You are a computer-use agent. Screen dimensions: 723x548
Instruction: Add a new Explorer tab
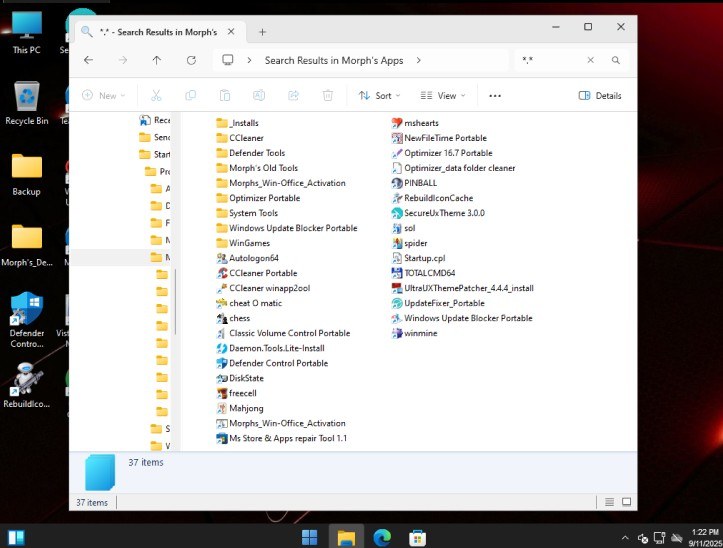tap(262, 32)
